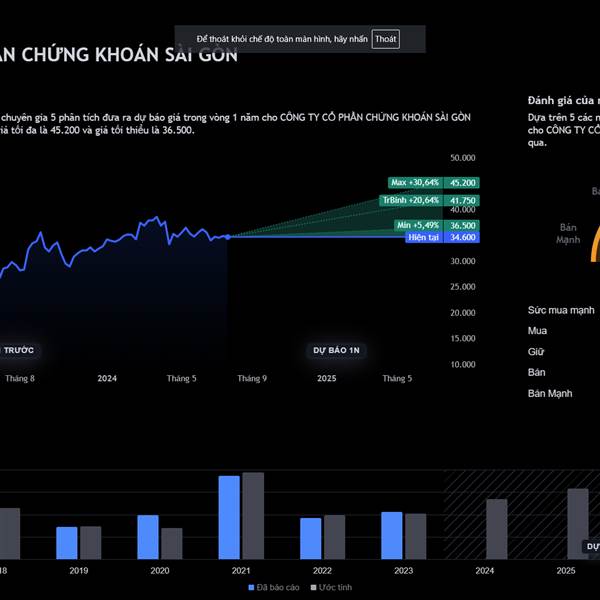Click the Min +5,49% forecast label
This screenshot has width=600, height=600.
418,225
